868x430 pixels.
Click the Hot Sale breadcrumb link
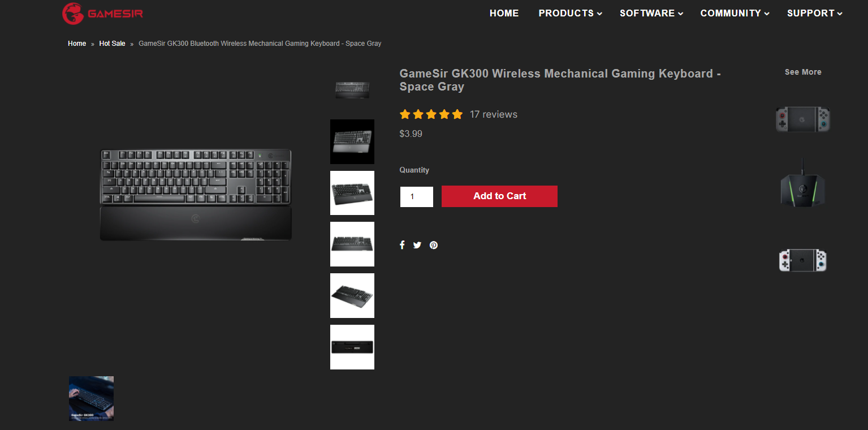(112, 44)
